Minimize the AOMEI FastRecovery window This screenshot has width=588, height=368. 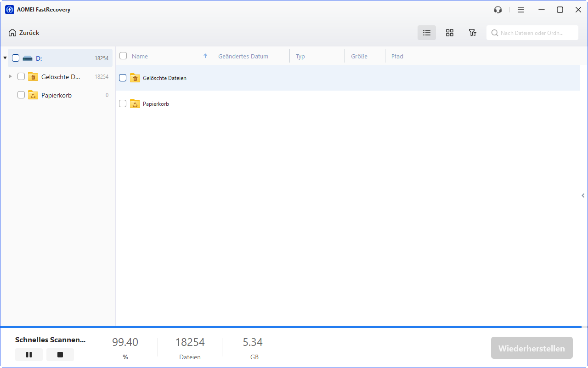click(542, 10)
